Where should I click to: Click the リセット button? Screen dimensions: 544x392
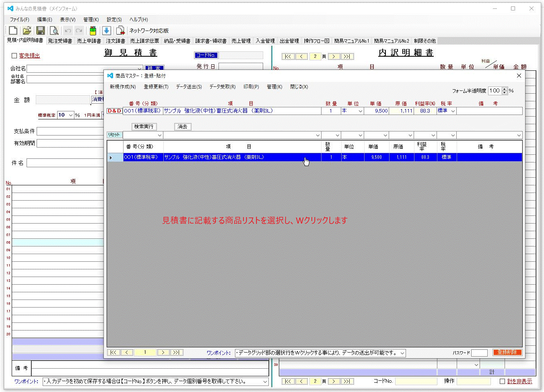(114, 135)
